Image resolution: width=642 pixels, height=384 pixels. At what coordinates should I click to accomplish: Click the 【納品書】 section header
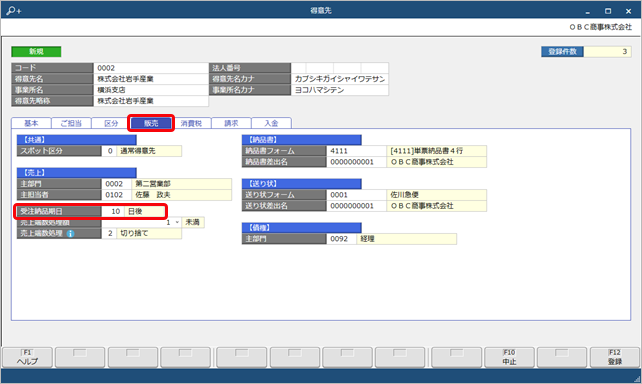click(301, 140)
